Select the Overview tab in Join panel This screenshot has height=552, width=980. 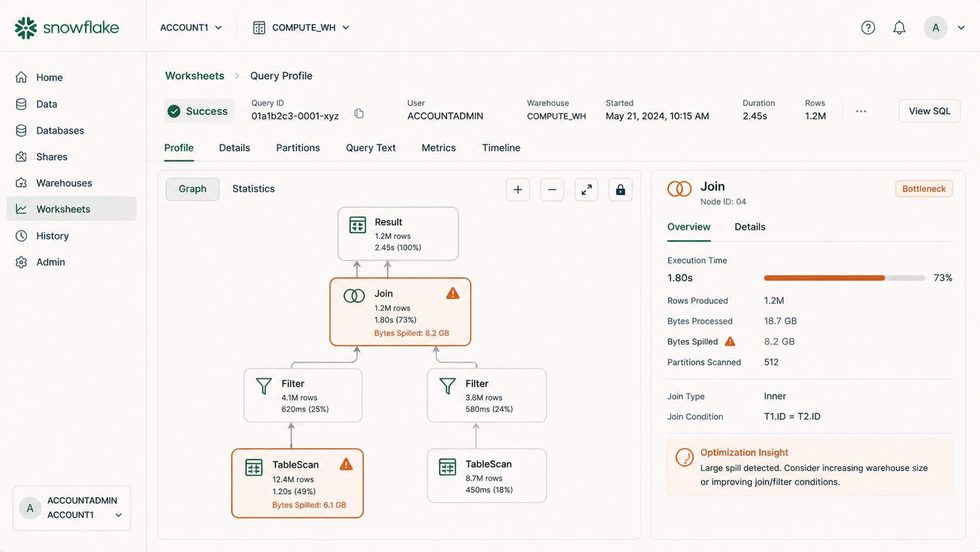(x=689, y=227)
